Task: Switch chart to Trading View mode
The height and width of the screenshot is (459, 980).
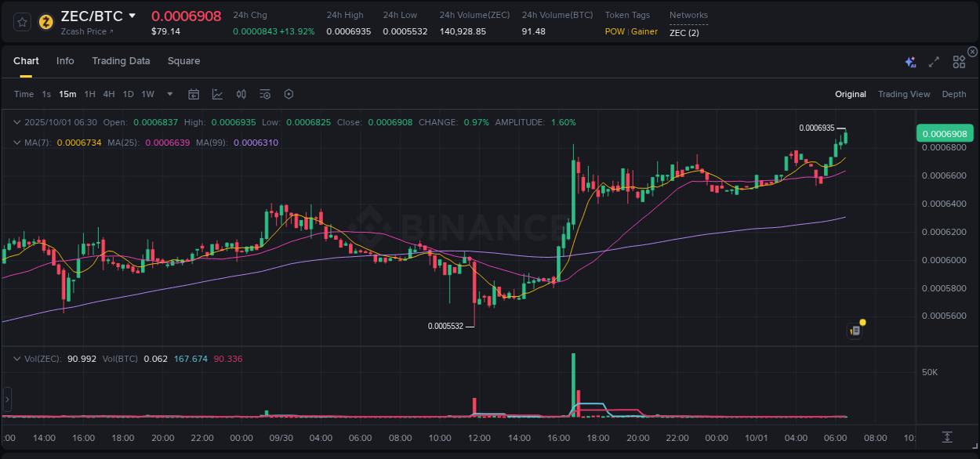Action: pyautogui.click(x=904, y=94)
